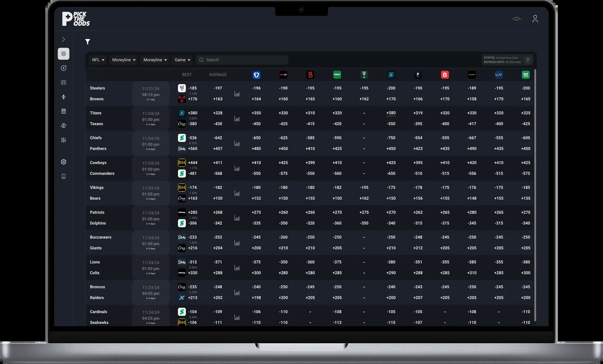The image size is (603, 364).
Task: Click the filter funnel icon
Action: pyautogui.click(x=88, y=42)
